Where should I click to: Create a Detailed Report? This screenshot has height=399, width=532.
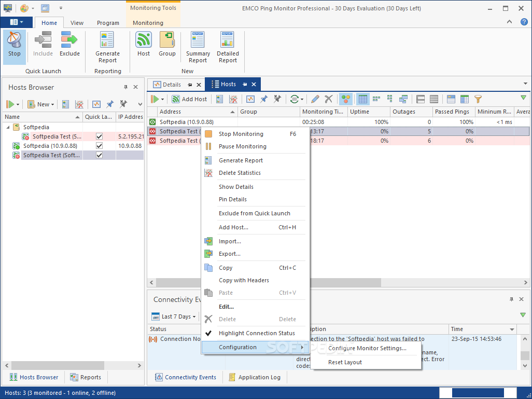[x=228, y=47]
